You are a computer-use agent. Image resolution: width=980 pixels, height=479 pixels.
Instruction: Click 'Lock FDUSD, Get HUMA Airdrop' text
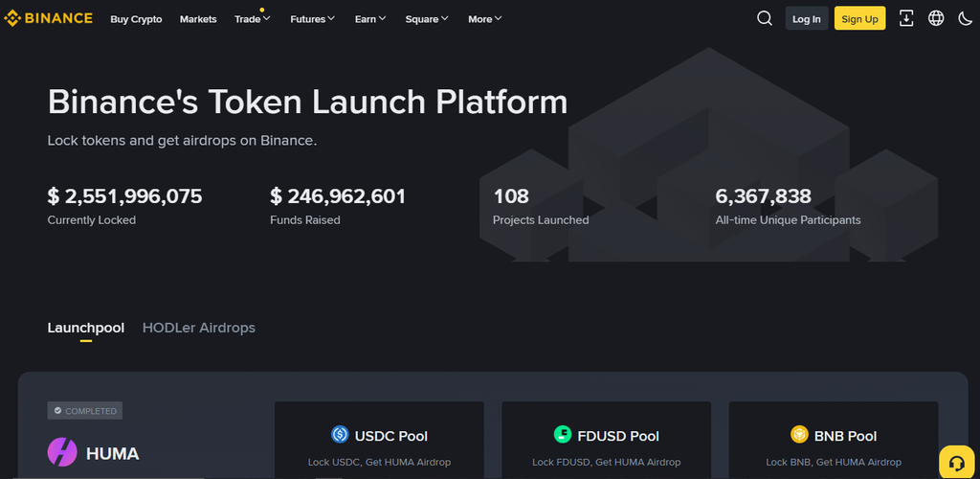coord(606,462)
